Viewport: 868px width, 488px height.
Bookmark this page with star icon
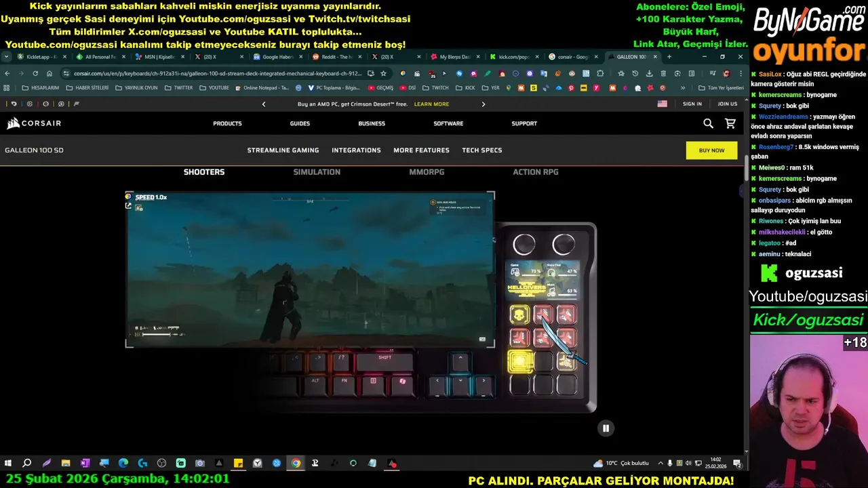[x=383, y=73]
